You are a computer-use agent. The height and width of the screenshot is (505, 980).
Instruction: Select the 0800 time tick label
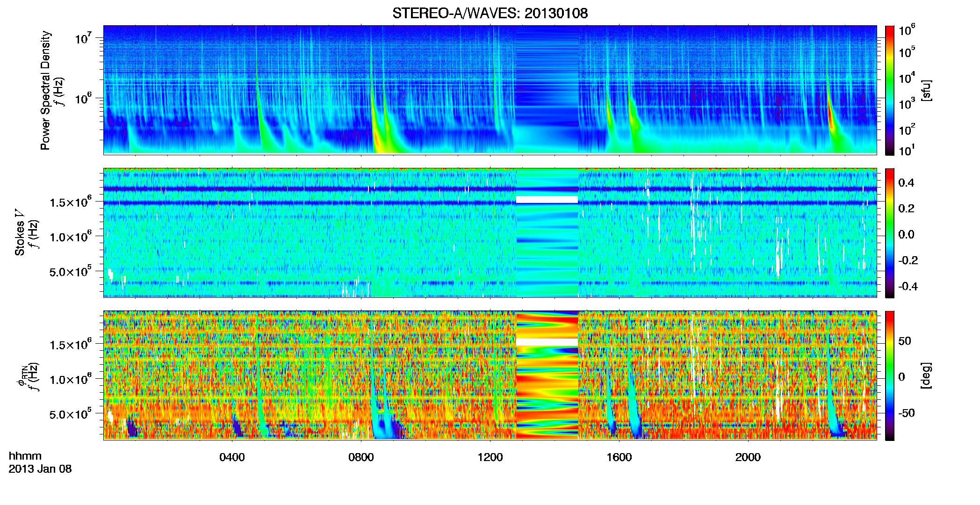click(361, 457)
